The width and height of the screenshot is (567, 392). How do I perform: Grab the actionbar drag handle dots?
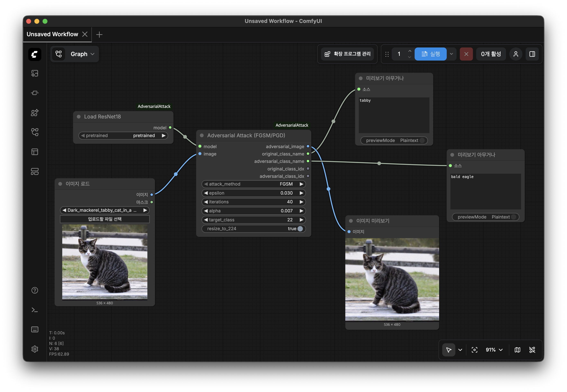point(387,54)
